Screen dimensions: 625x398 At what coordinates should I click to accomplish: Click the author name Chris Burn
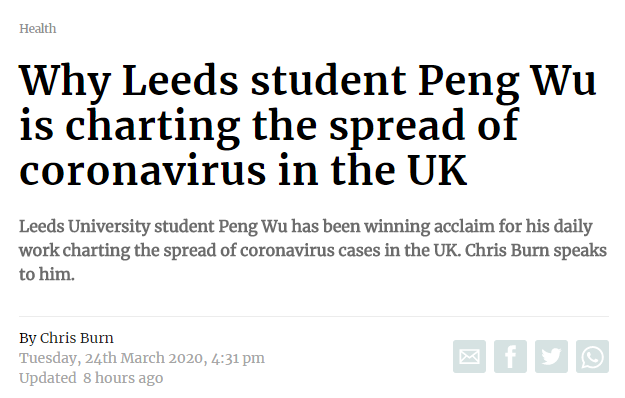[77, 338]
